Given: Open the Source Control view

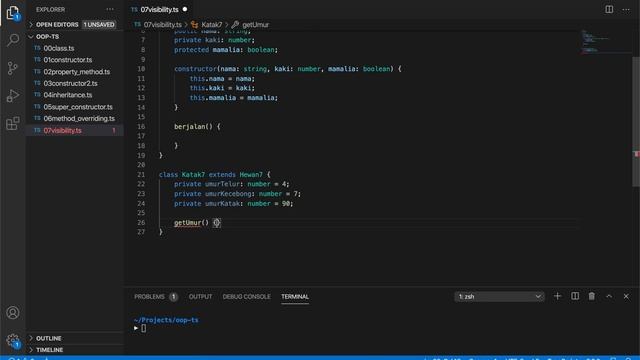Looking at the screenshot, I should click(13, 68).
